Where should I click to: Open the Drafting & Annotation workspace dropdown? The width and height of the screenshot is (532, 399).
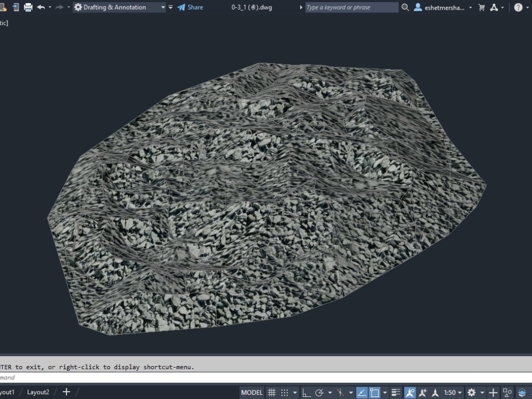tap(119, 7)
